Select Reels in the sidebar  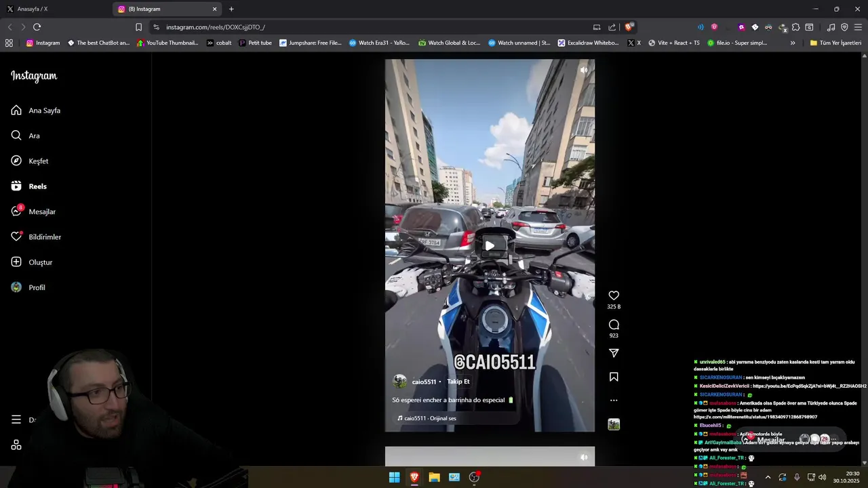(28, 186)
